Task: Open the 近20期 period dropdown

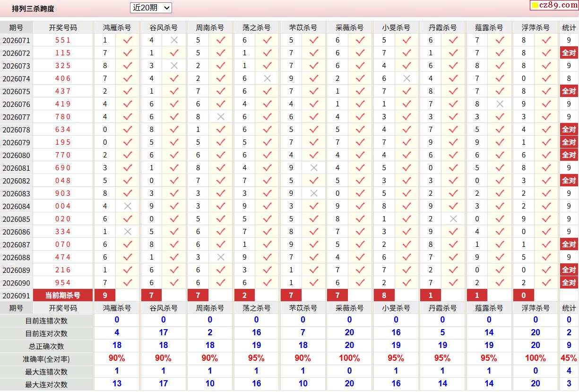Action: (x=151, y=8)
